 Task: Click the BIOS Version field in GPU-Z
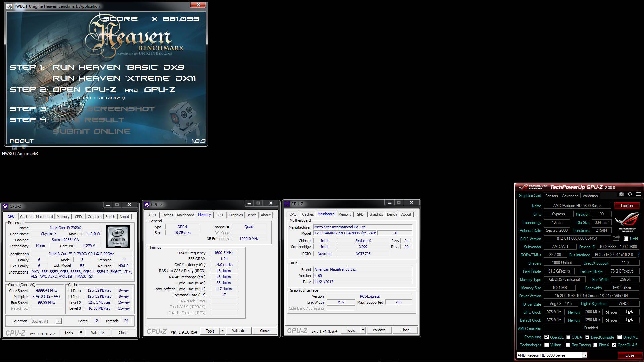point(577,238)
